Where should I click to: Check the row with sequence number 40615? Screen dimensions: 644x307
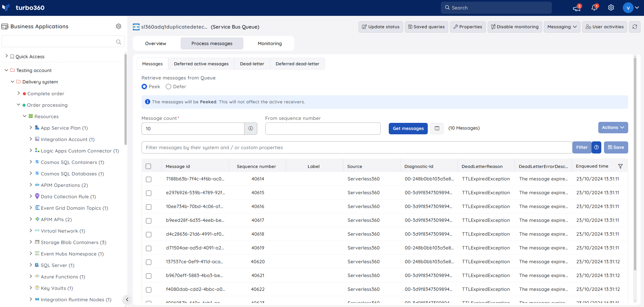[149, 193]
